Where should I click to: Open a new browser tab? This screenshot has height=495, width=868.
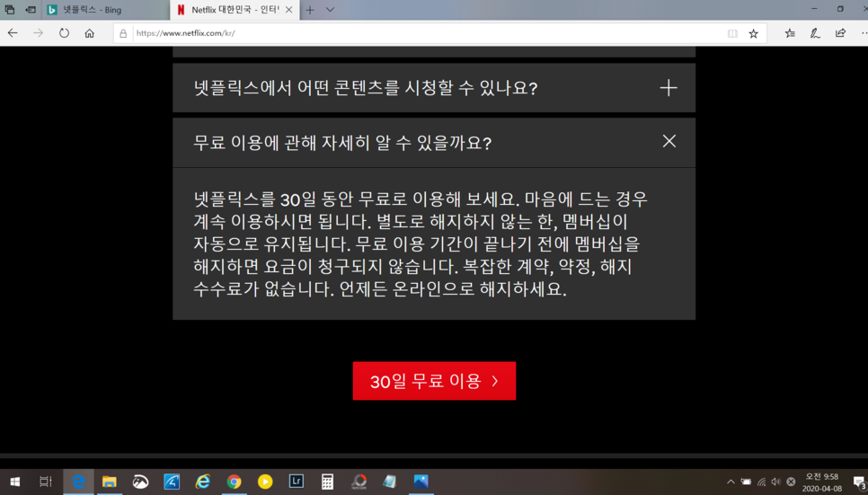(x=310, y=9)
